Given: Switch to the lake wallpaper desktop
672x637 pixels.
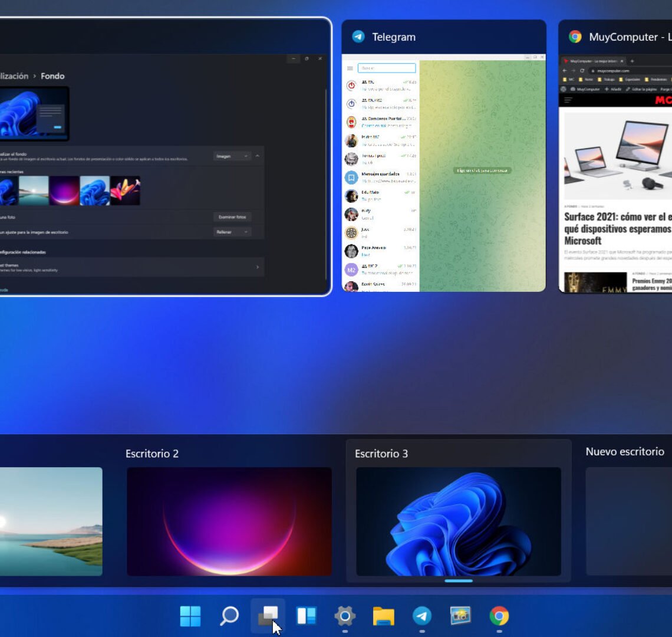Looking at the screenshot, I should tap(51, 521).
